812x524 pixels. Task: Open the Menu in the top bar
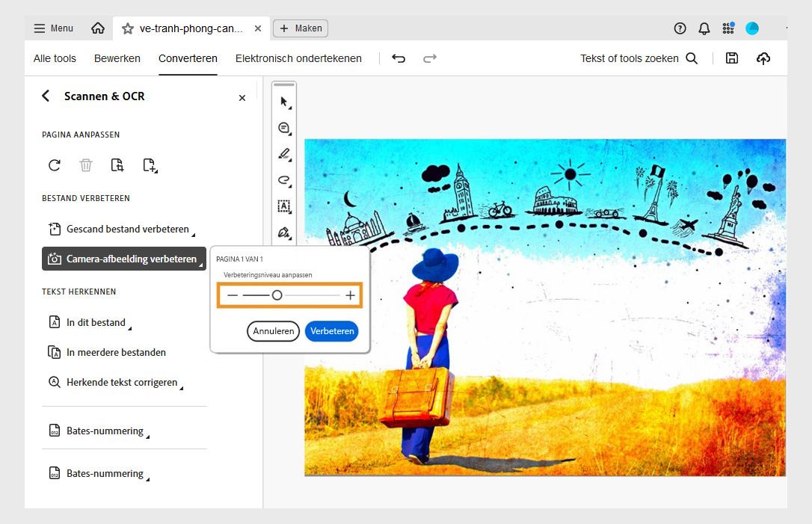52,28
